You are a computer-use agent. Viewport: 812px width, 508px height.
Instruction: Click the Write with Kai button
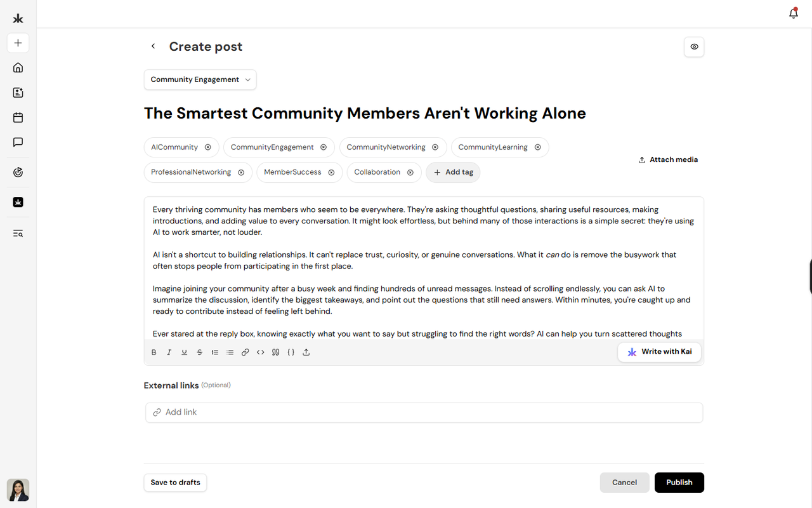659,352
